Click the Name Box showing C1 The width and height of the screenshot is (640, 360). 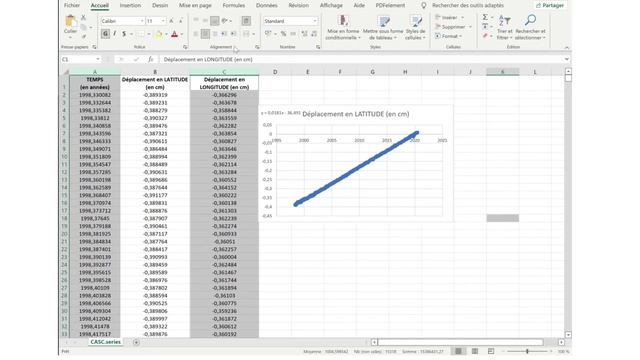(x=81, y=60)
